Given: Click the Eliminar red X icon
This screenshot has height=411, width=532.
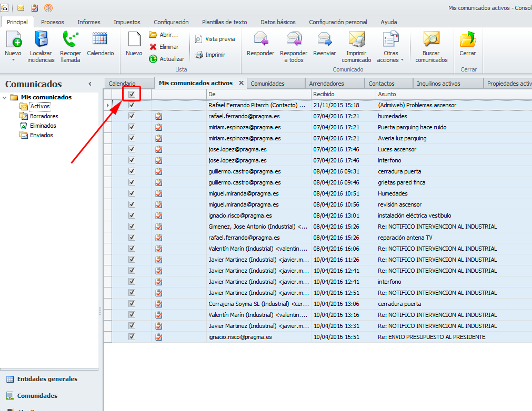Looking at the screenshot, I should [x=153, y=47].
